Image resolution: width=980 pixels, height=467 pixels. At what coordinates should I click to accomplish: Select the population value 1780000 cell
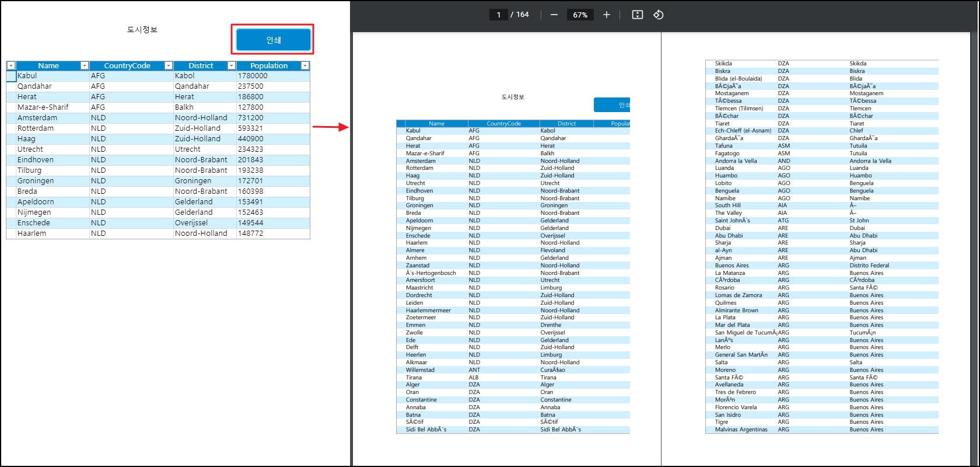[x=253, y=76]
